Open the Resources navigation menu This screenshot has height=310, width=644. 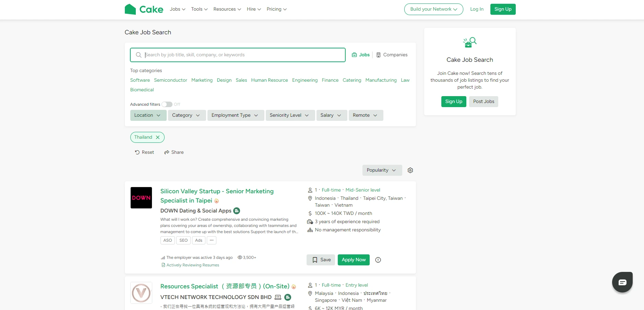[x=227, y=9]
